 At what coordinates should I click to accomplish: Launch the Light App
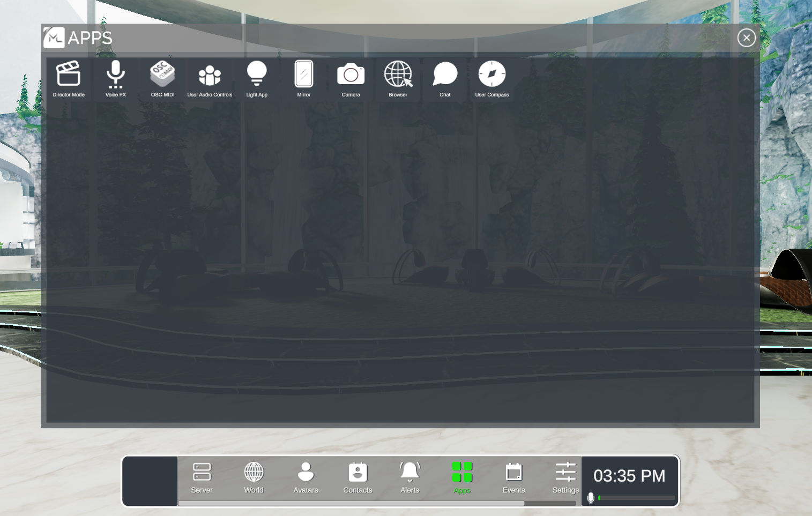click(x=257, y=79)
